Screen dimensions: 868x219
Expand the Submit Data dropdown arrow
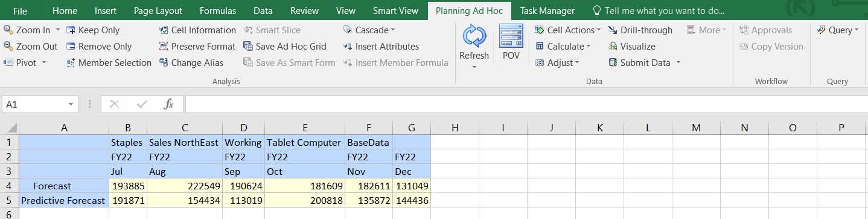coord(678,62)
